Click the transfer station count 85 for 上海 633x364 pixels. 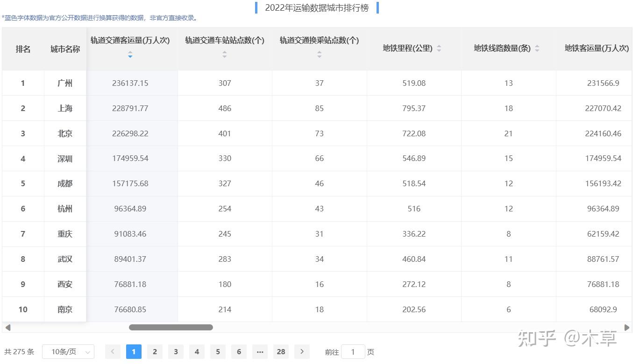[320, 108]
